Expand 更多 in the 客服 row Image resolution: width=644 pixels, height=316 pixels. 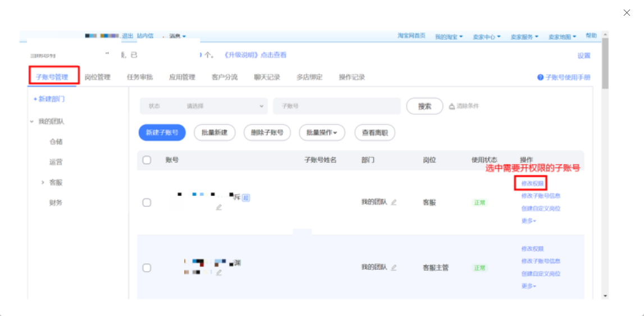tap(529, 221)
